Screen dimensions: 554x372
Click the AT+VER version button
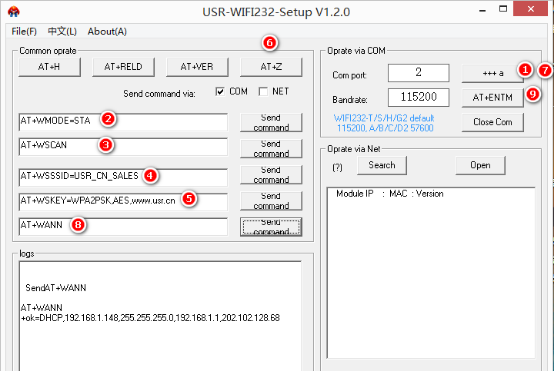pyautogui.click(x=197, y=67)
